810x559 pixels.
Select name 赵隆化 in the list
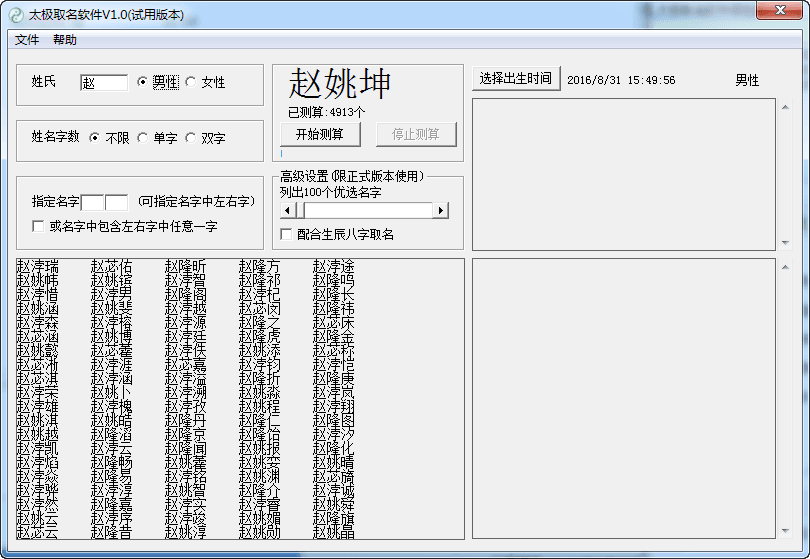pos(334,448)
